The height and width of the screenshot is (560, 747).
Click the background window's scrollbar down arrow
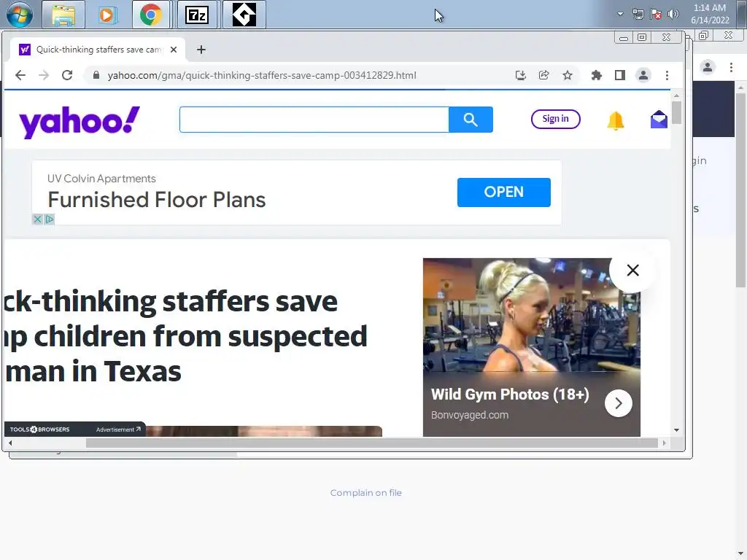pyautogui.click(x=740, y=554)
